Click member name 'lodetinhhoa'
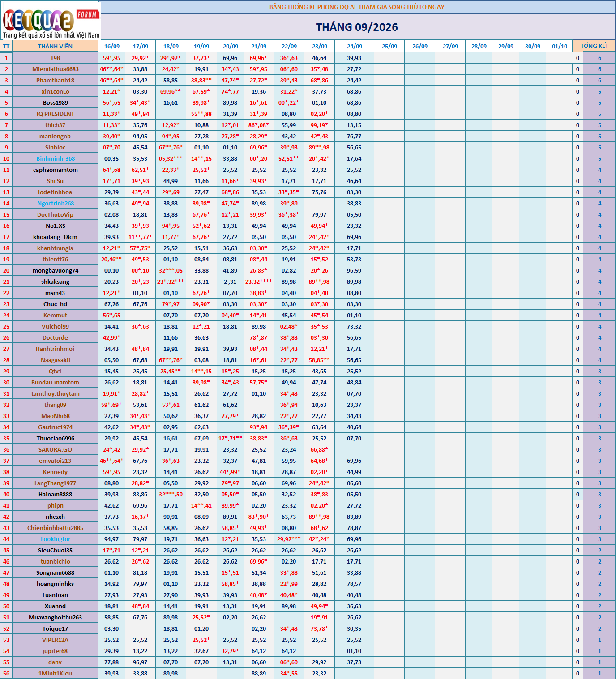The width and height of the screenshot is (616, 679). tap(55, 192)
